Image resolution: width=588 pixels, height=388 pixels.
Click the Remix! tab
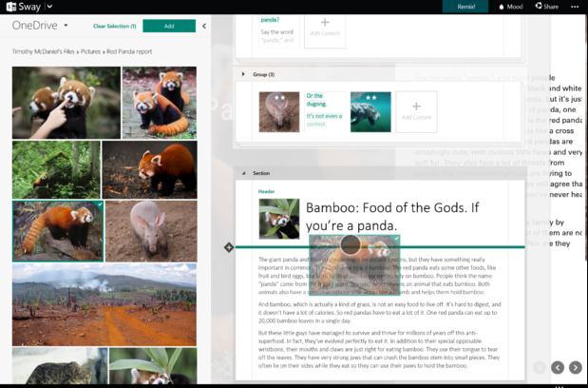[465, 7]
